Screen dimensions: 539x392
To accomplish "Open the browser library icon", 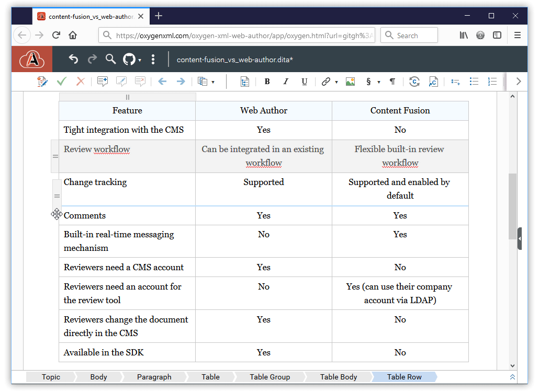I will click(x=464, y=35).
